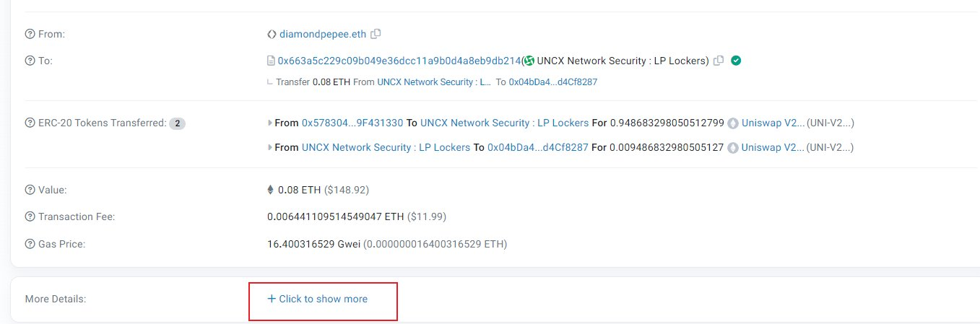The width and height of the screenshot is (980, 324).
Task: Open the diamondpepee.eth address link
Action: pos(323,34)
